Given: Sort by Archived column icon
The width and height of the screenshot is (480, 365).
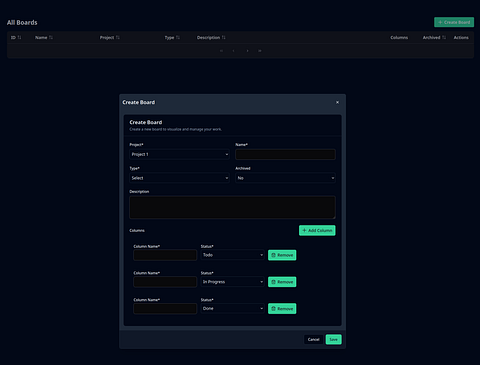Looking at the screenshot, I should click(x=444, y=37).
